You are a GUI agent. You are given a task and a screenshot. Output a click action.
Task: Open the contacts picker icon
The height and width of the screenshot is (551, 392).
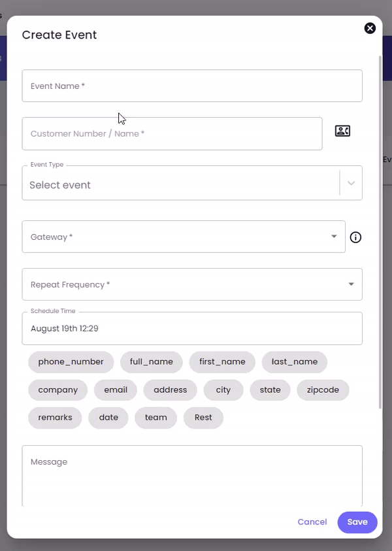[342, 131]
